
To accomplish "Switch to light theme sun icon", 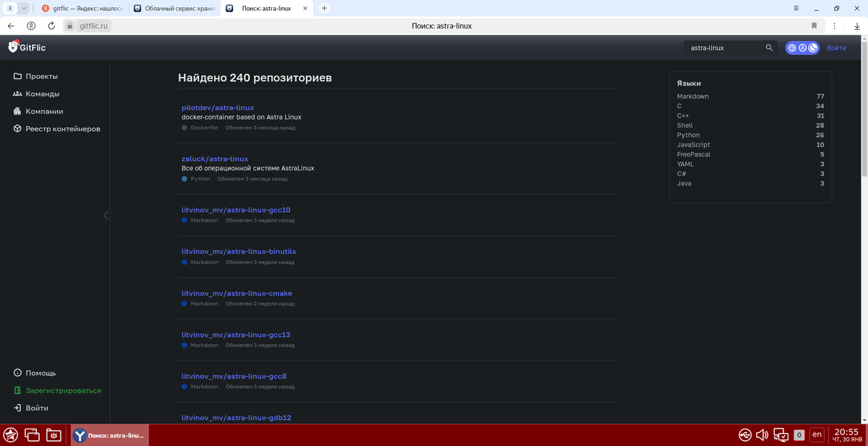I will click(792, 48).
